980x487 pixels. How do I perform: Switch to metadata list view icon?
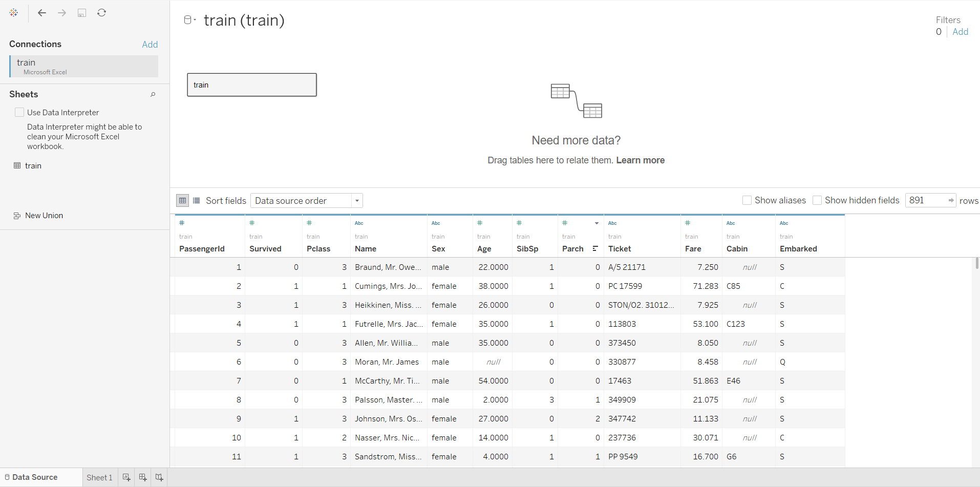pos(197,201)
